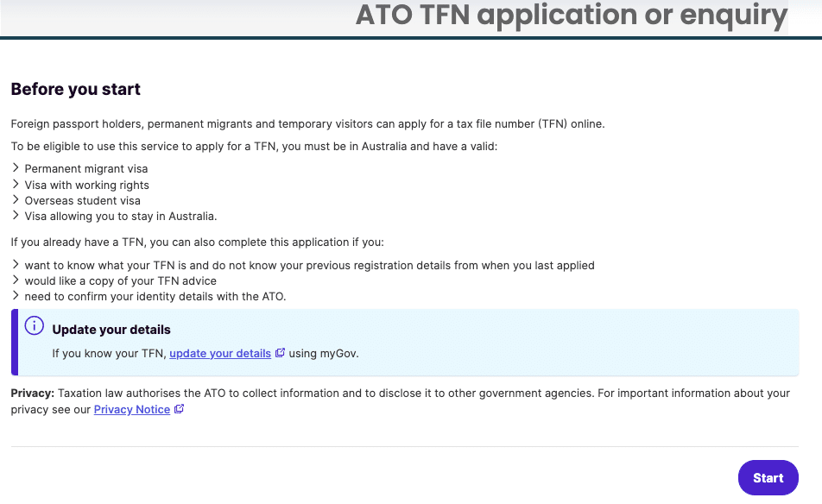
Task: Click external link icon after Privacy Notice
Action: [x=179, y=409]
